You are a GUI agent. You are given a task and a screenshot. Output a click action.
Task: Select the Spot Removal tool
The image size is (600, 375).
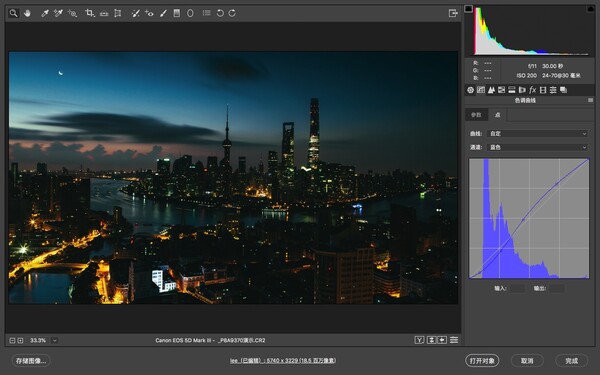[135, 13]
